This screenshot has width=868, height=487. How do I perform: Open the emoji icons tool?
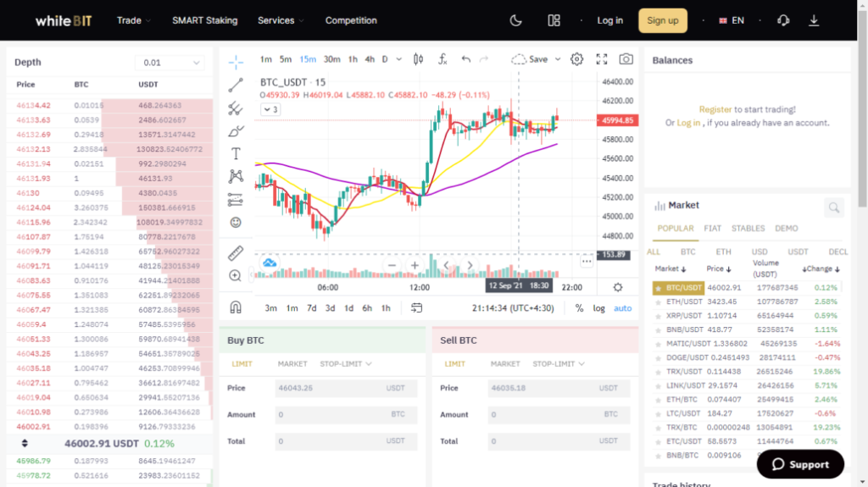(236, 223)
